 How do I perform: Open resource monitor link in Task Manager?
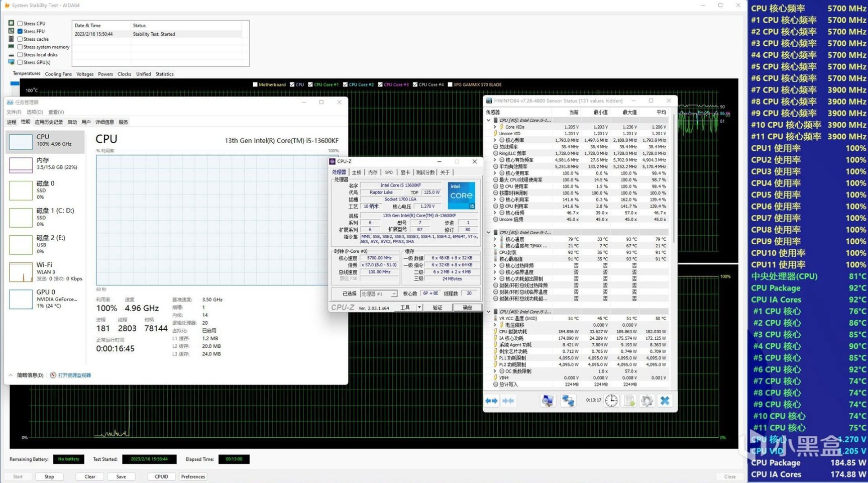click(x=74, y=375)
